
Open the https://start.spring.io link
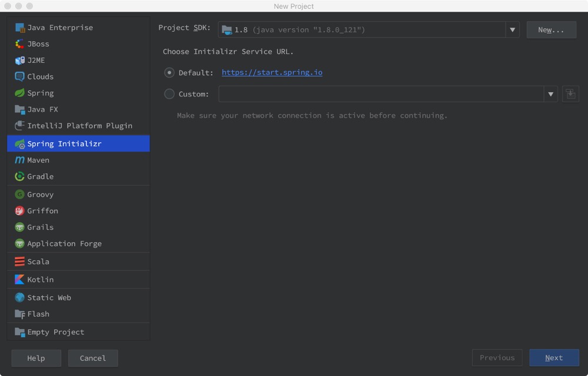pos(272,73)
